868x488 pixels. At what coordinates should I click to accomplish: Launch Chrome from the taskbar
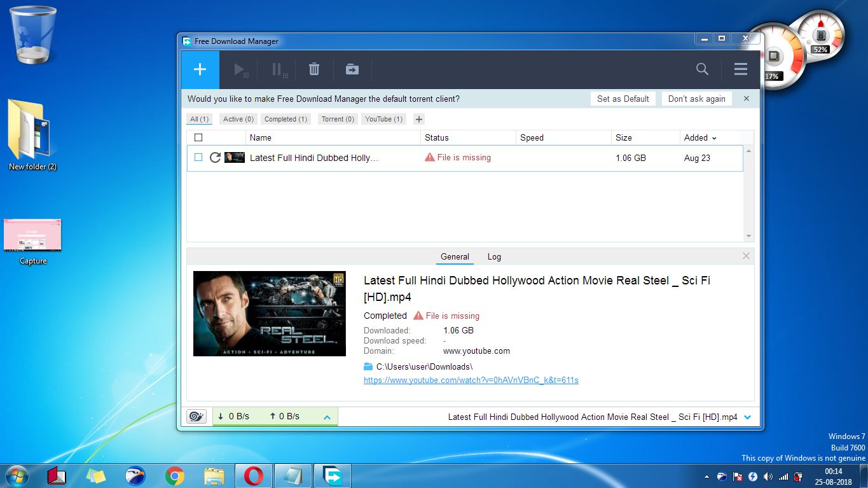coord(174,475)
